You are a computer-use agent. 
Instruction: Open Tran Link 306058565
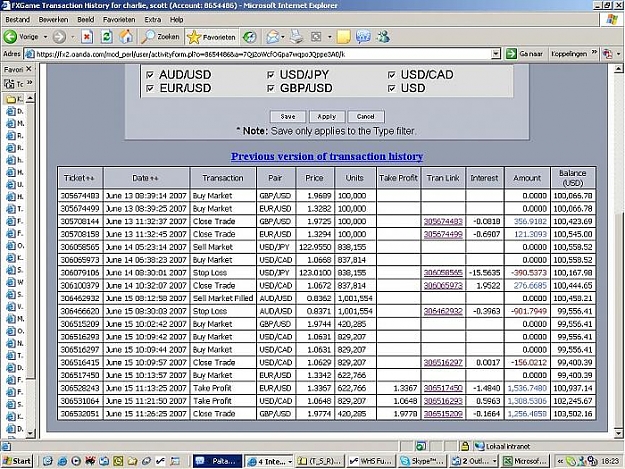tap(443, 273)
